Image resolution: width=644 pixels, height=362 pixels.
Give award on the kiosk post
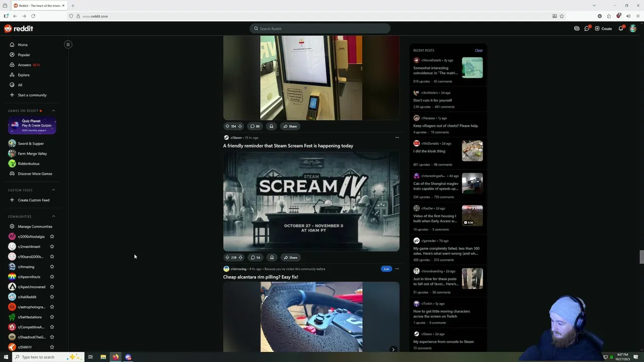[271, 126]
